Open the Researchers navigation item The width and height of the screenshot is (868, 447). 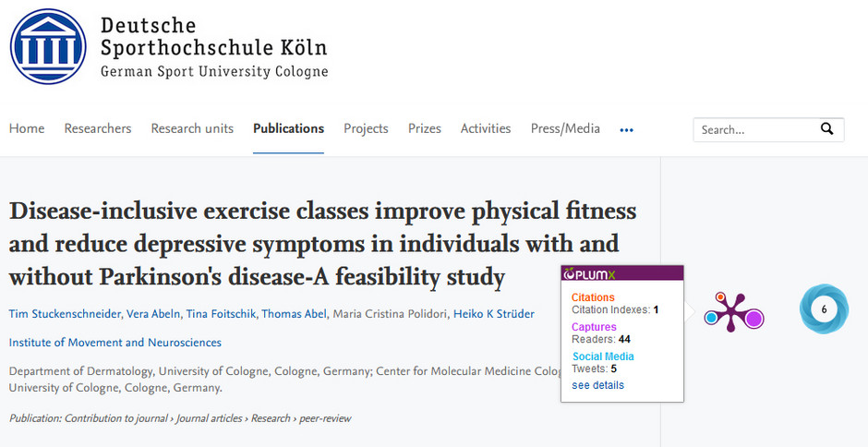[98, 128]
